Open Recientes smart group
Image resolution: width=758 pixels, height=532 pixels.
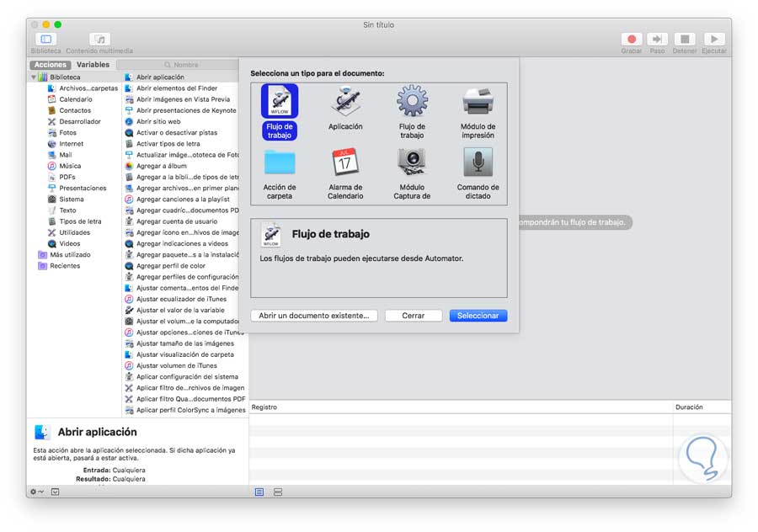[59, 266]
